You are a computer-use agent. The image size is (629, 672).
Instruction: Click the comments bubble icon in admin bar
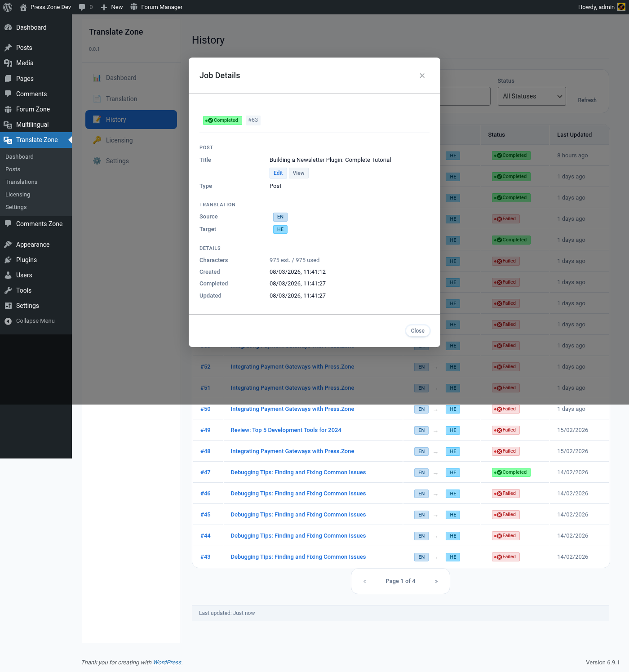pos(82,7)
